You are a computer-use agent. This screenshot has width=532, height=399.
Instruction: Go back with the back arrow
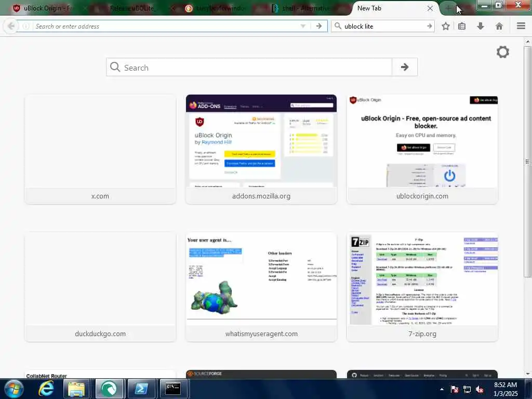(x=11, y=26)
